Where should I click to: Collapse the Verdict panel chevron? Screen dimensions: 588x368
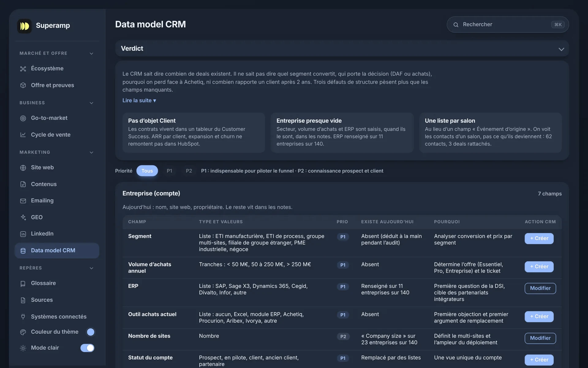coord(561,49)
